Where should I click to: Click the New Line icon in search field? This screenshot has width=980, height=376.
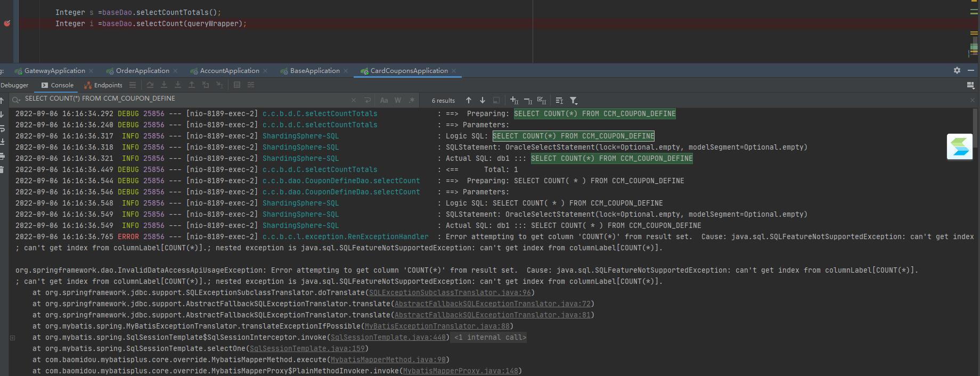[x=367, y=100]
